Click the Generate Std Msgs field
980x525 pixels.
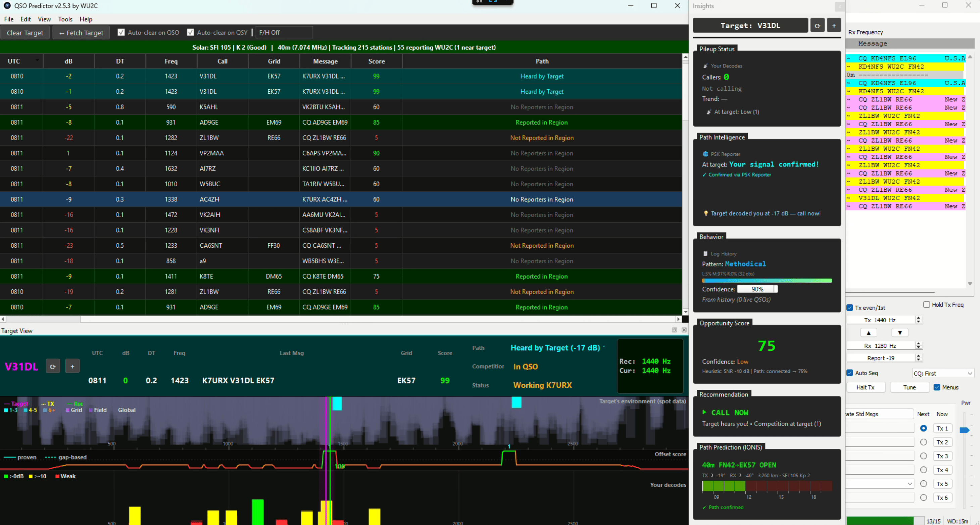(x=880, y=414)
